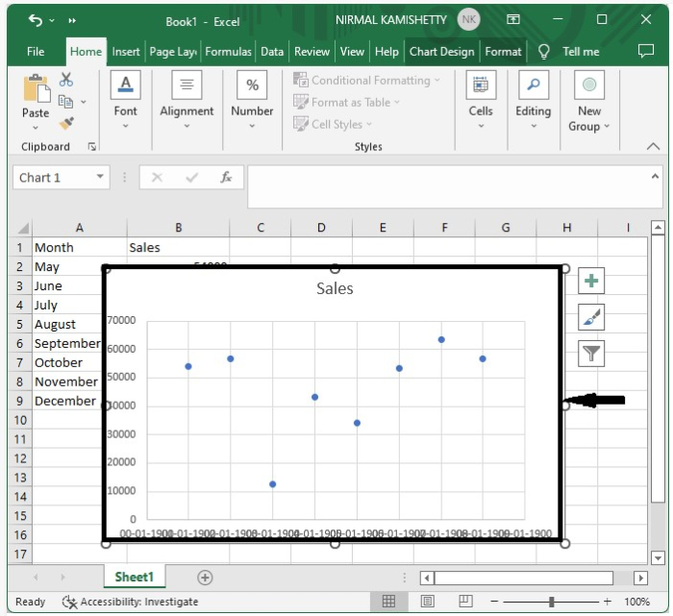Image resolution: width=673 pixels, height=616 pixels.
Task: Open Chart Styles paintbrush button
Action: pos(591,317)
